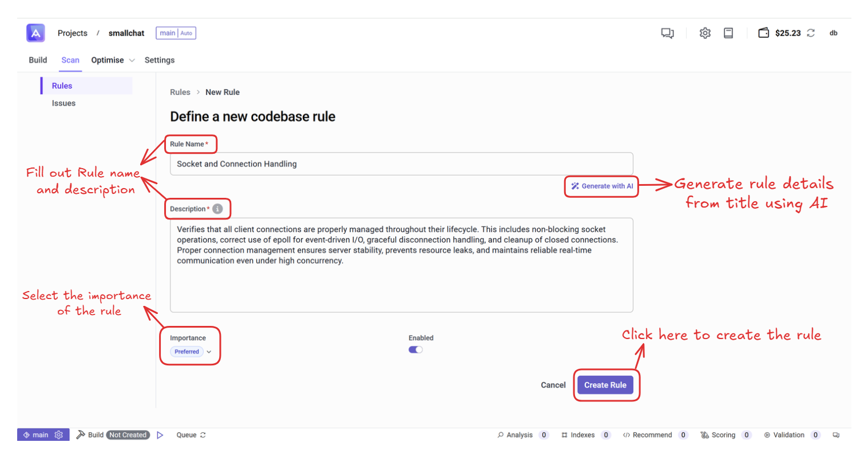868x458 pixels.
Task: Open the chat panel icon
Action: (x=667, y=33)
